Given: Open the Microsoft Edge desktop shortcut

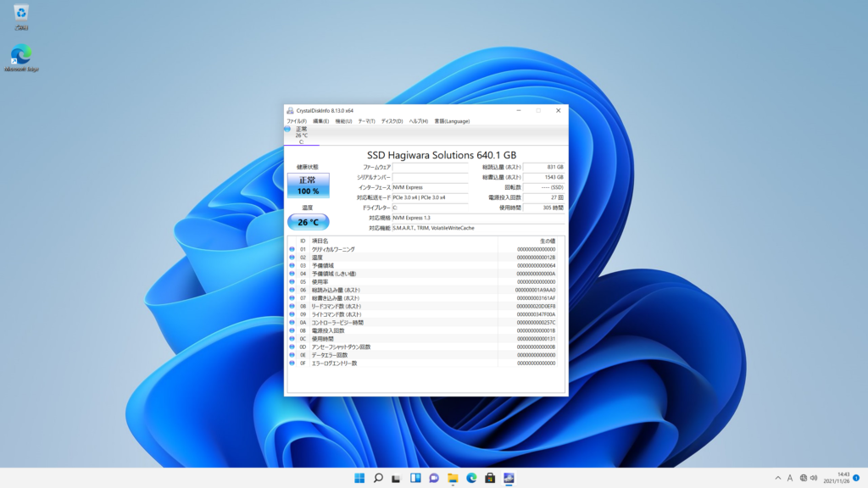Looking at the screenshot, I should [x=21, y=58].
